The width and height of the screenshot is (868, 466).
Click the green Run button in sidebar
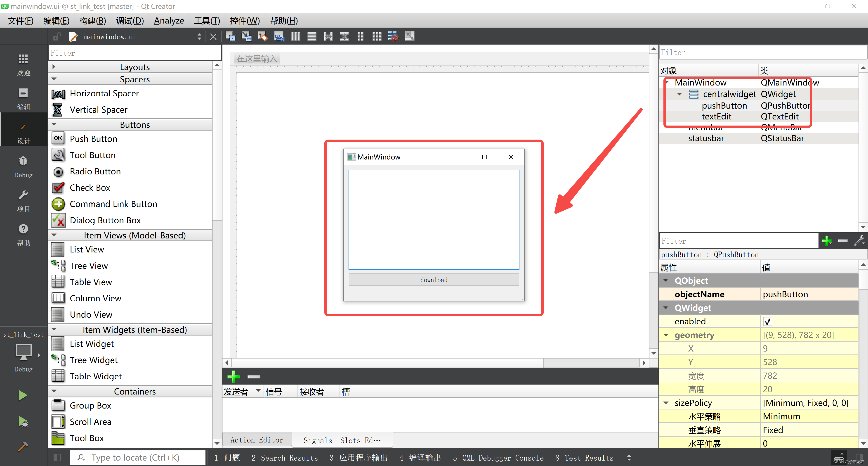pos(23,395)
